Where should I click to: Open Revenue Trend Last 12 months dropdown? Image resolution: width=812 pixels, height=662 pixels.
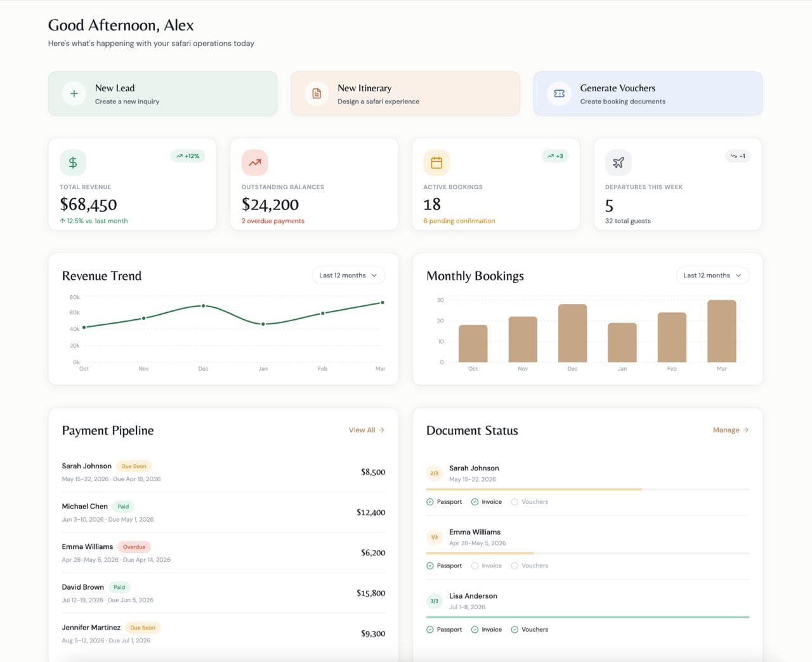(348, 275)
